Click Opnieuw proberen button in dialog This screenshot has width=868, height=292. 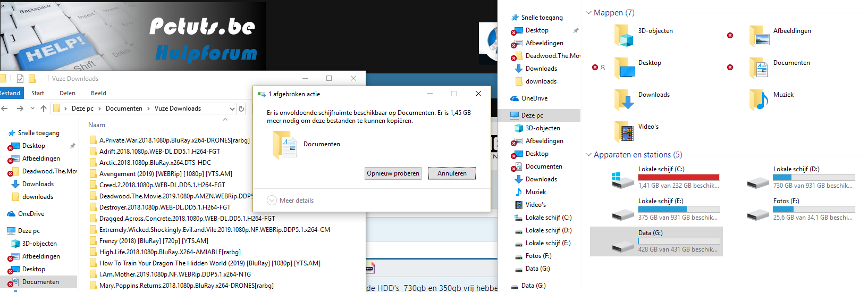click(x=393, y=173)
